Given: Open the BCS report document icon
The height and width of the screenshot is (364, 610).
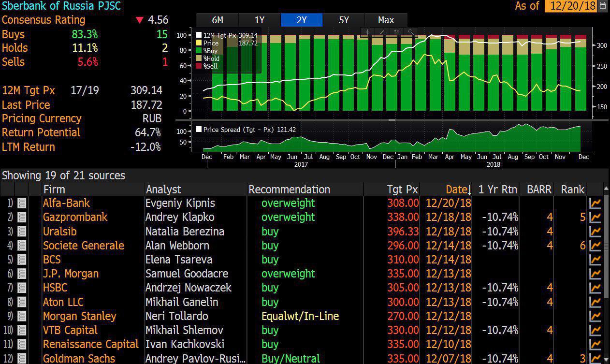Looking at the screenshot, I should (x=22, y=260).
